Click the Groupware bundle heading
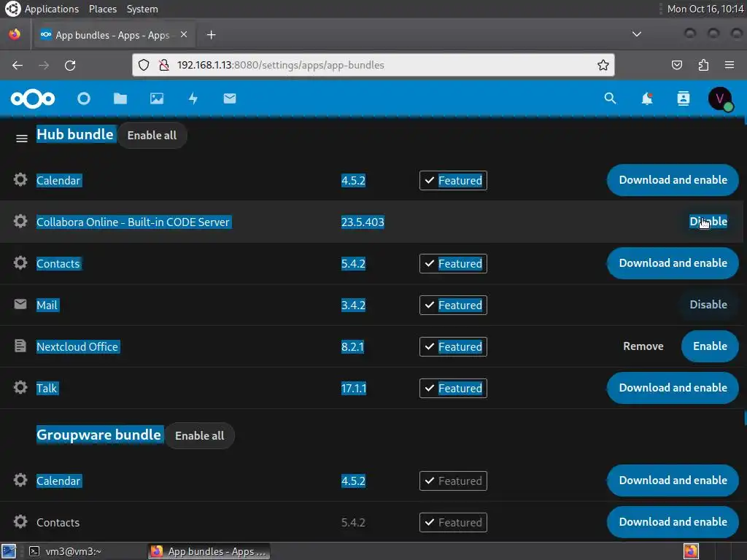 click(99, 435)
